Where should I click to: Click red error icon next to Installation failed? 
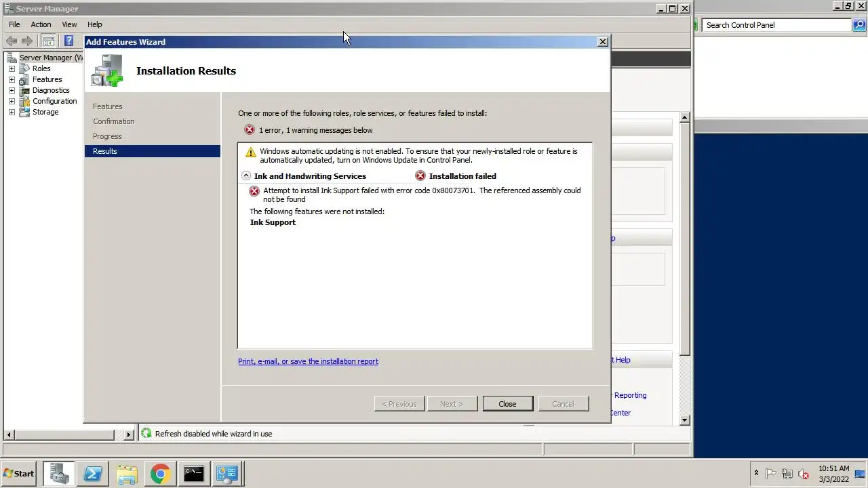[420, 176]
